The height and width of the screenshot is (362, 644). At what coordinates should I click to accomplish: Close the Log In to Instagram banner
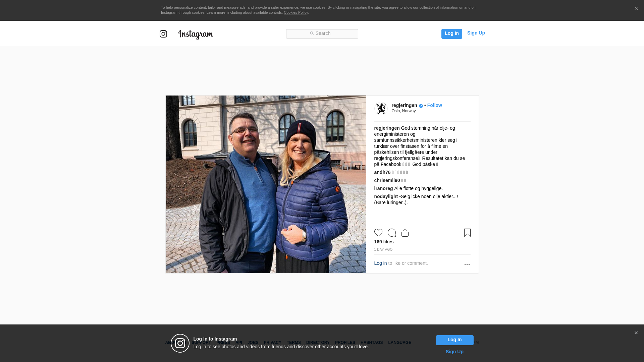636,333
